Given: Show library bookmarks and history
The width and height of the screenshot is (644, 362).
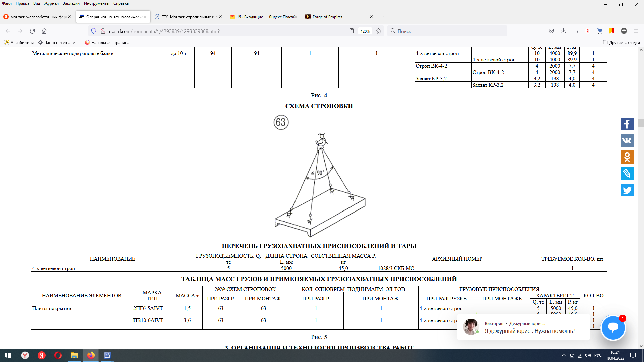Looking at the screenshot, I should (576, 31).
